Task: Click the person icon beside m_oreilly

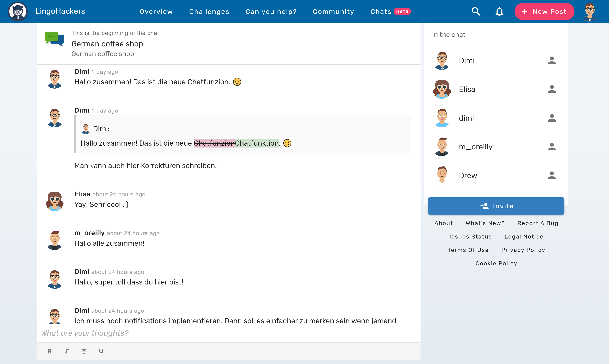Action: pyautogui.click(x=552, y=147)
